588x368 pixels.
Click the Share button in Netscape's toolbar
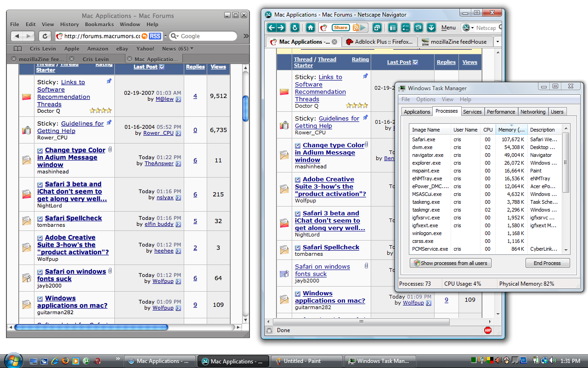click(x=340, y=28)
